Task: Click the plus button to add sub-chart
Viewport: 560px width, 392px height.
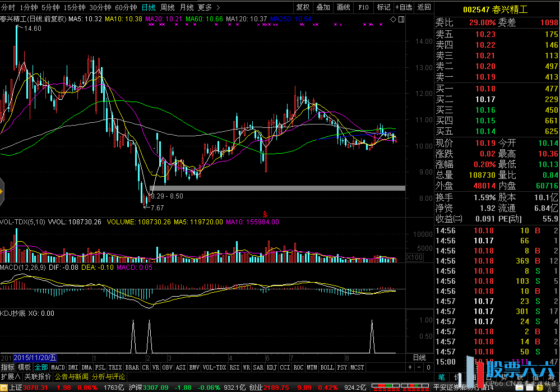Action: click(410, 367)
